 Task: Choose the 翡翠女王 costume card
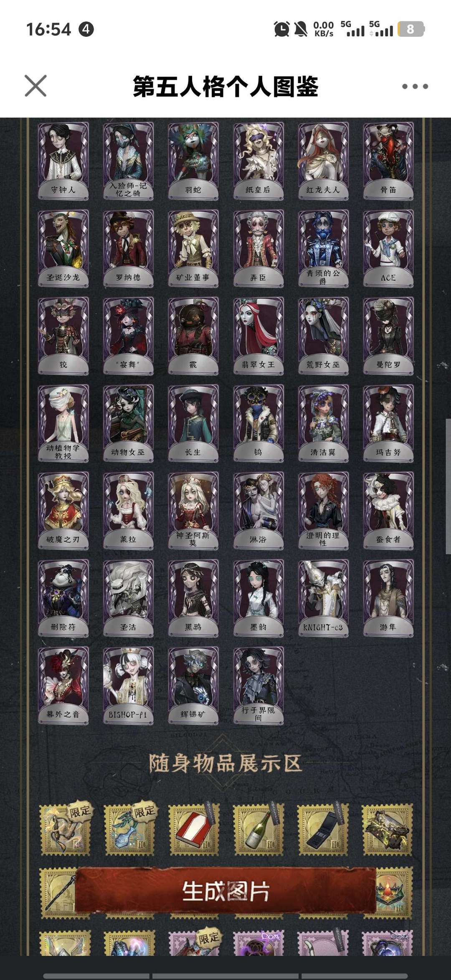click(258, 336)
